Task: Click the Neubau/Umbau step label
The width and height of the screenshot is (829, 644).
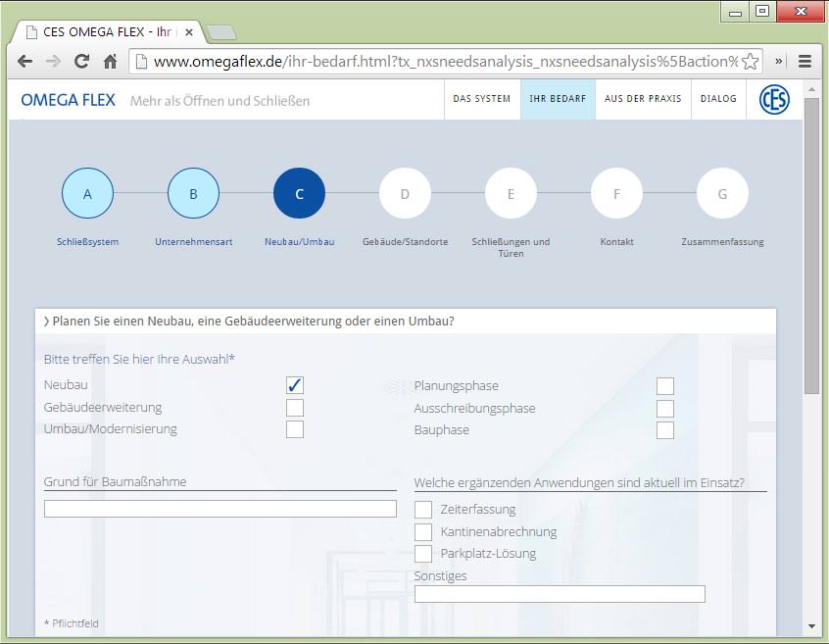Action: 299,242
